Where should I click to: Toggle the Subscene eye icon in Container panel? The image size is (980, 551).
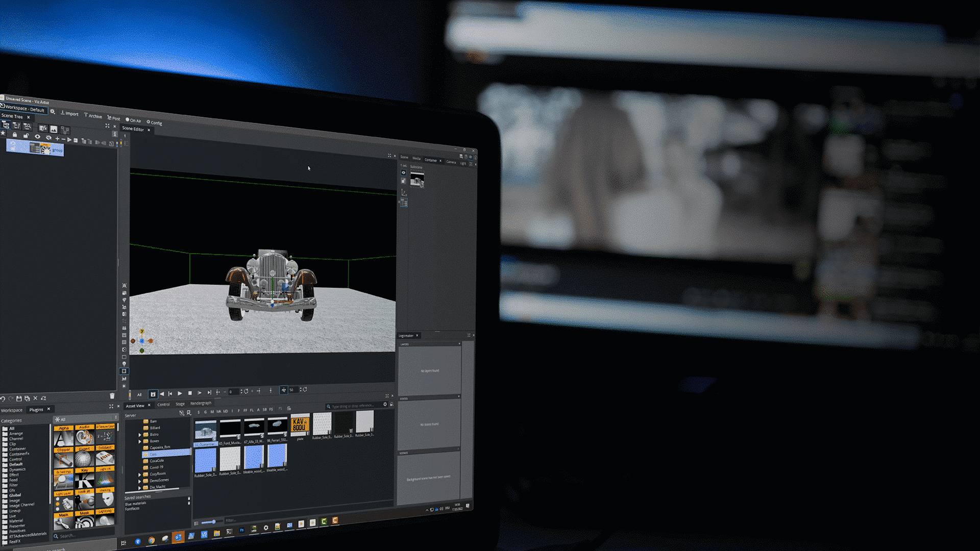tap(403, 172)
